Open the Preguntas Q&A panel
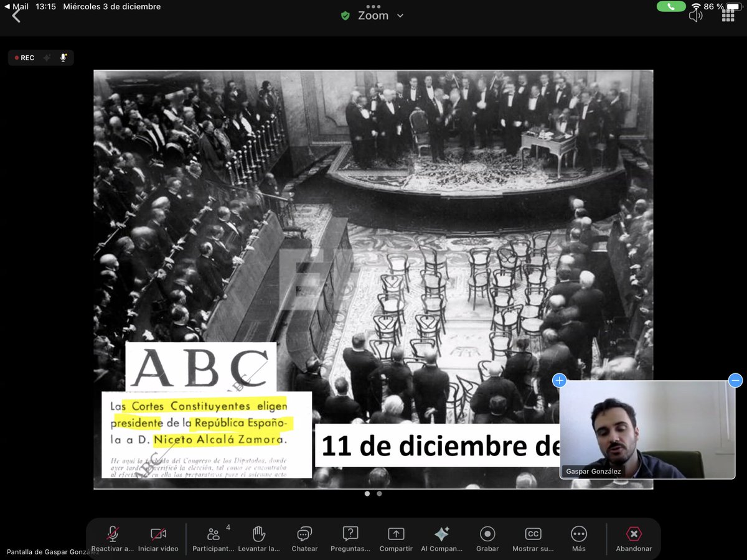This screenshot has width=747, height=560. (350, 539)
